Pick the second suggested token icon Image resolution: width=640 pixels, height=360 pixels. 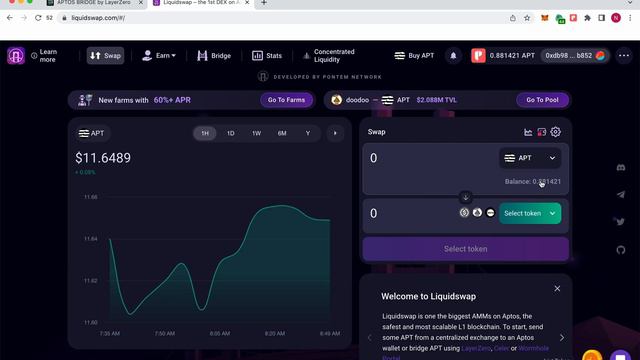(x=477, y=213)
